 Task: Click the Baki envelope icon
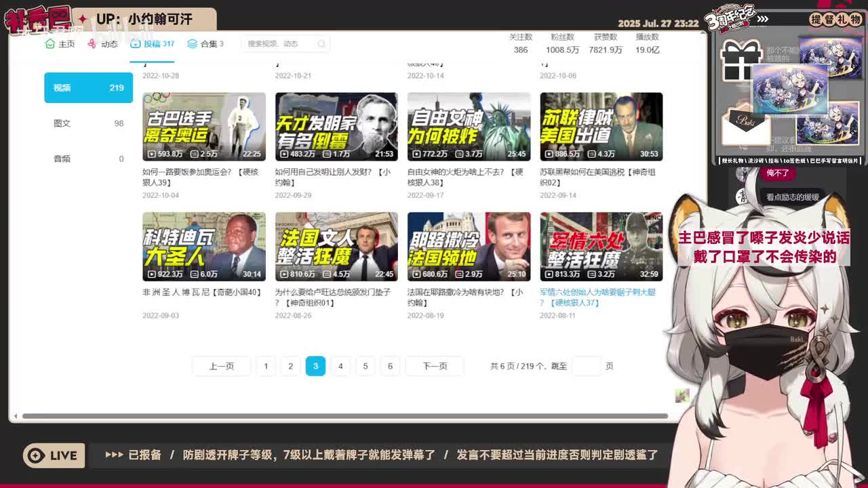pyautogui.click(x=746, y=127)
